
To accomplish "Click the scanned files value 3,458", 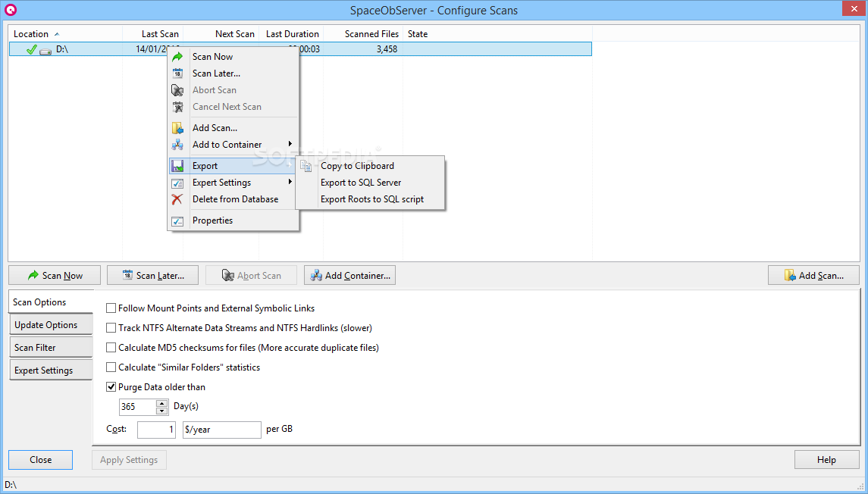I will (x=387, y=49).
